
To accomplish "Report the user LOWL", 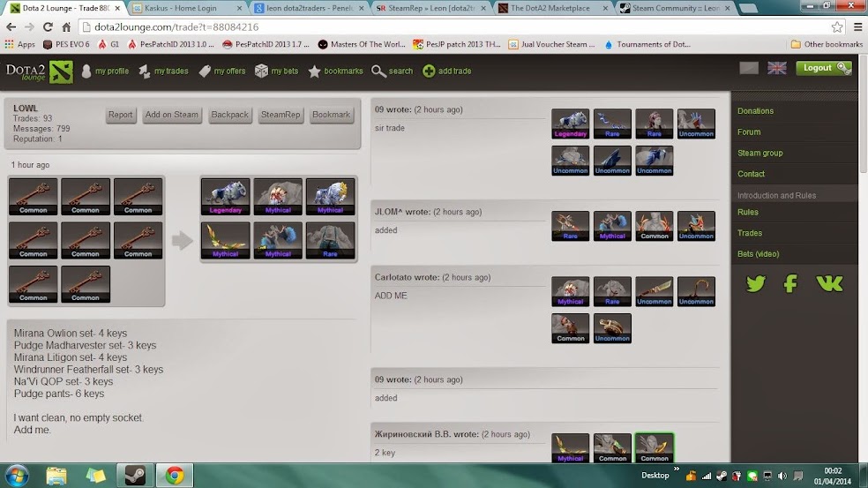I will tap(121, 115).
